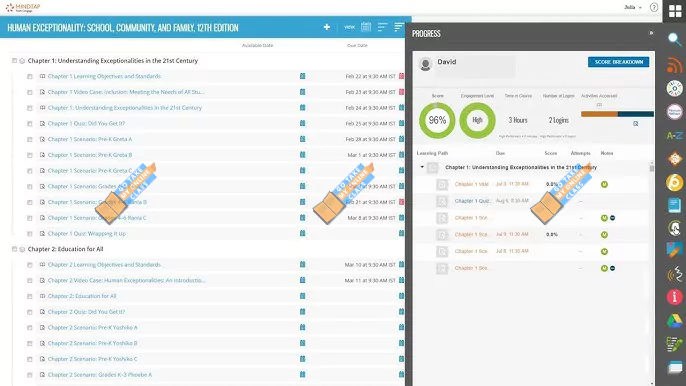Image resolution: width=686 pixels, height=386 pixels.
Task: Check the Chapter 1 Quiz: Did You Get It? checkbox
Action: tap(30, 124)
